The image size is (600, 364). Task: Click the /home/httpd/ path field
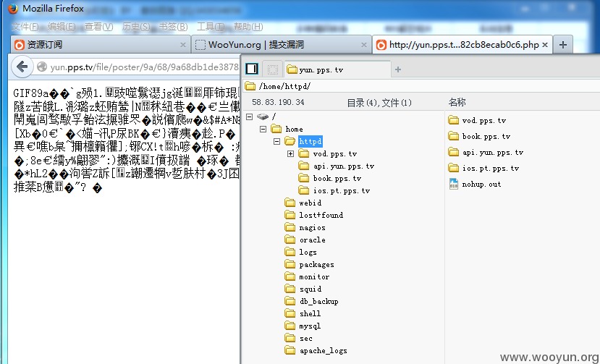[421, 86]
